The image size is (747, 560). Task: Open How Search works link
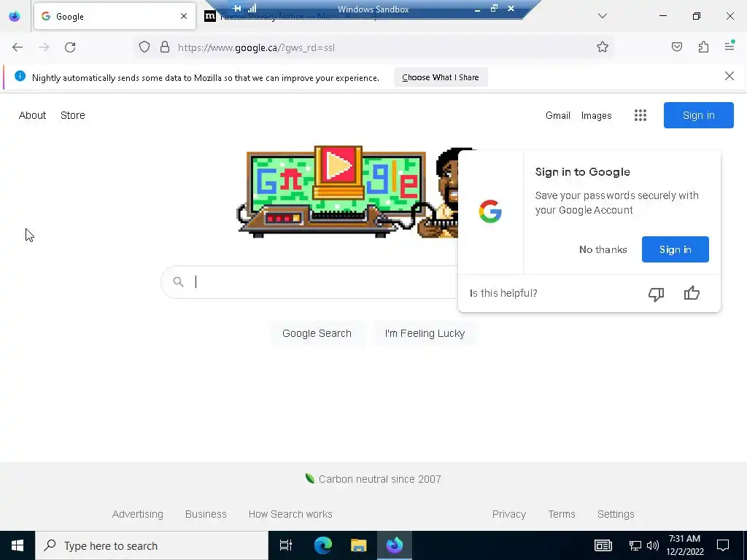290,514
